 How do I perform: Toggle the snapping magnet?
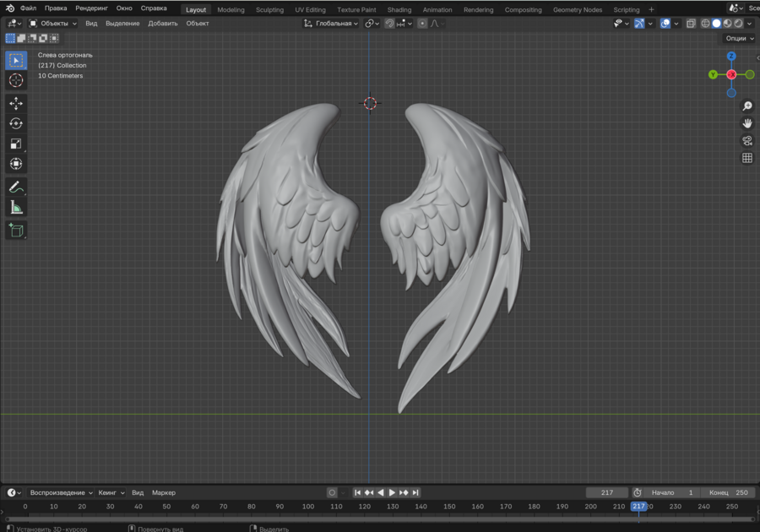(390, 24)
